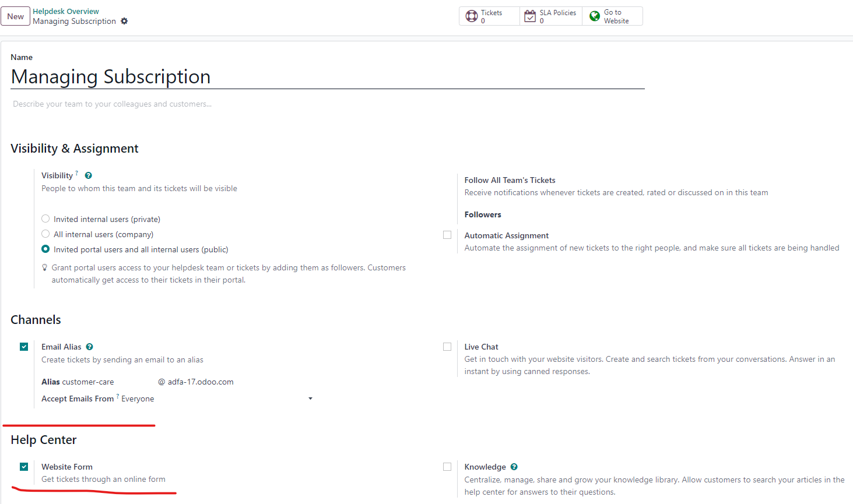853x504 pixels.
Task: Click the Accept Emails From label
Action: click(78, 399)
